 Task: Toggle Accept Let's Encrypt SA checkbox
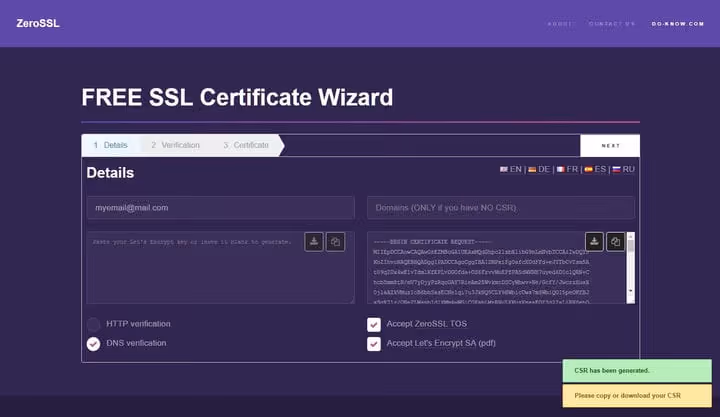(374, 344)
